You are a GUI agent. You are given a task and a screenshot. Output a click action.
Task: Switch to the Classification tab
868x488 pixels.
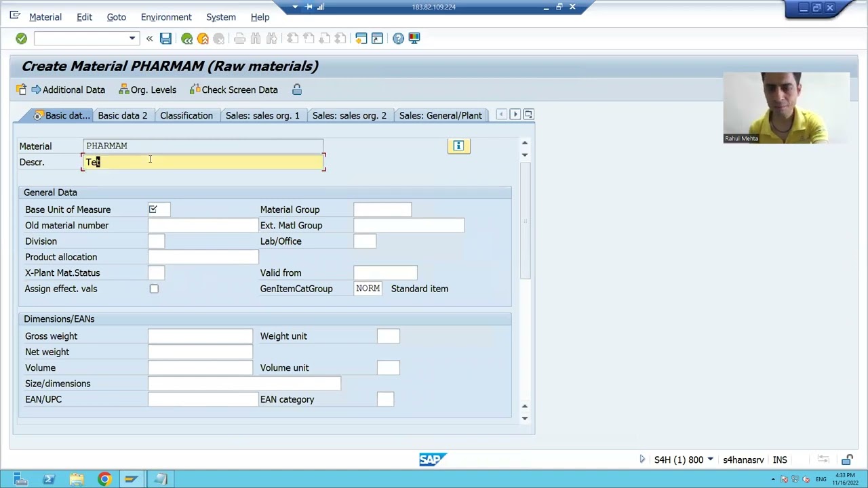pos(186,115)
